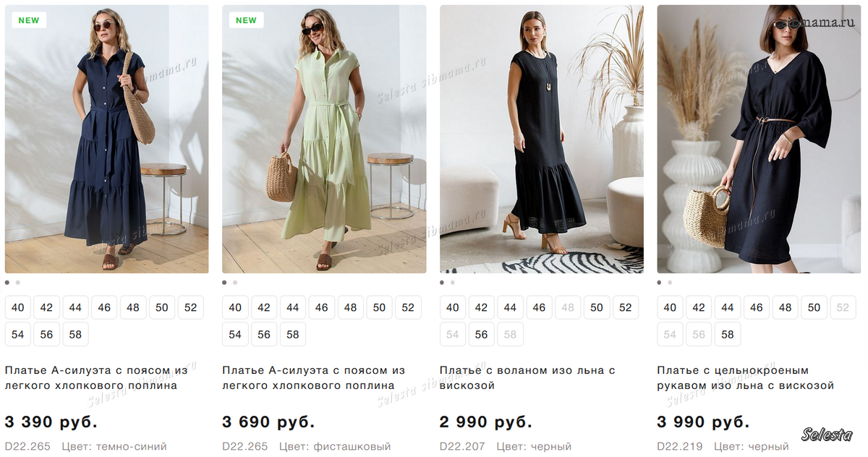This screenshot has height=457, width=868.
Task: Open the pistachio green dress photo
Action: coord(324,139)
